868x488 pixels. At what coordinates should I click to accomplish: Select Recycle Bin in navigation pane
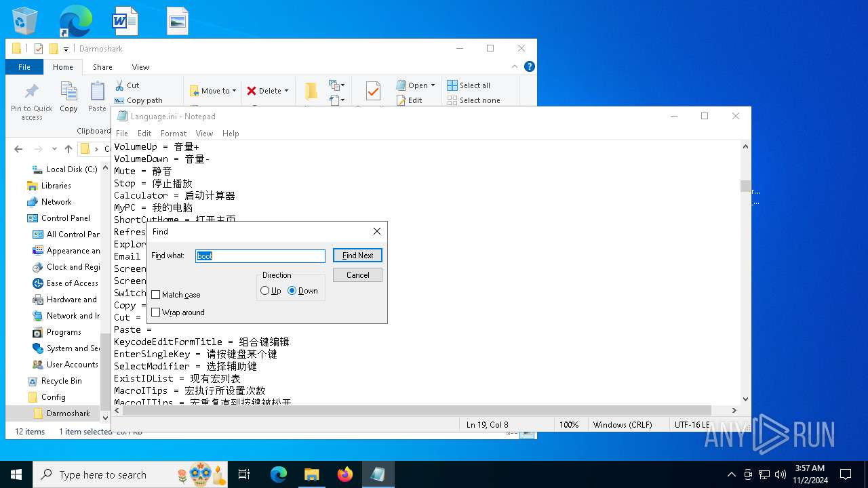tap(61, 381)
